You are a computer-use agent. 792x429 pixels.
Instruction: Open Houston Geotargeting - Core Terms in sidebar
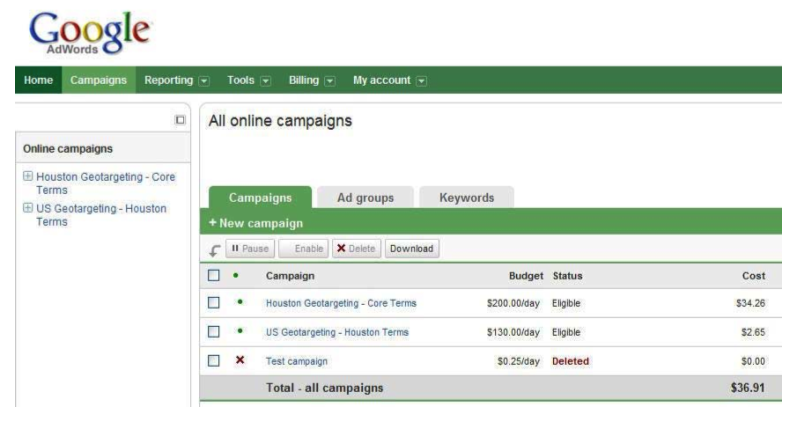click(106, 183)
